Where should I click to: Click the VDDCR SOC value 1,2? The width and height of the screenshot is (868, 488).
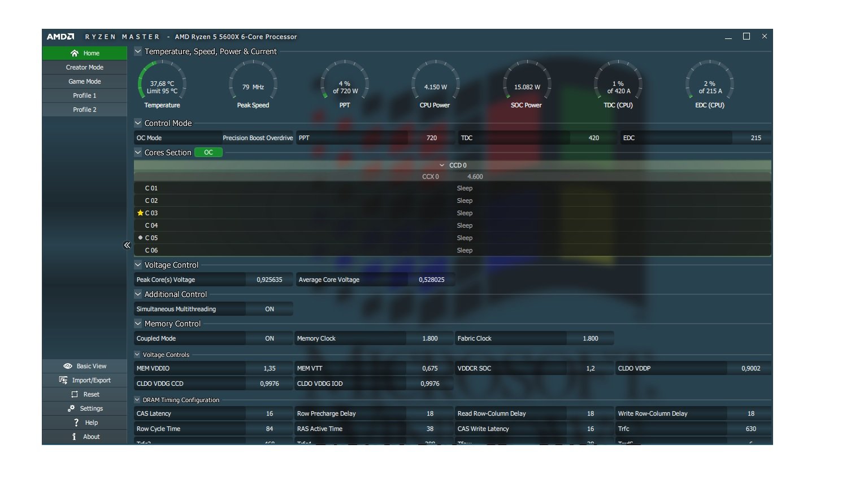pyautogui.click(x=591, y=368)
